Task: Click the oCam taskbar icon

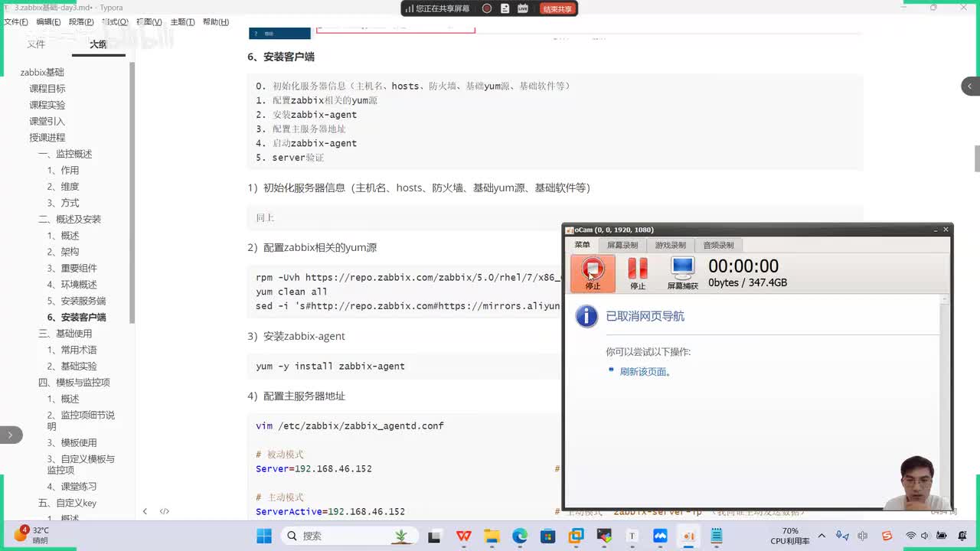Action: tap(688, 536)
